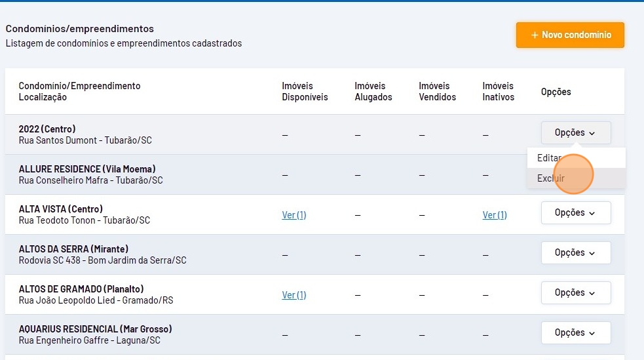644x360 pixels.
Task: Click Ver (1) link for ALTOS DE GRAMADO
Action: 294,295
